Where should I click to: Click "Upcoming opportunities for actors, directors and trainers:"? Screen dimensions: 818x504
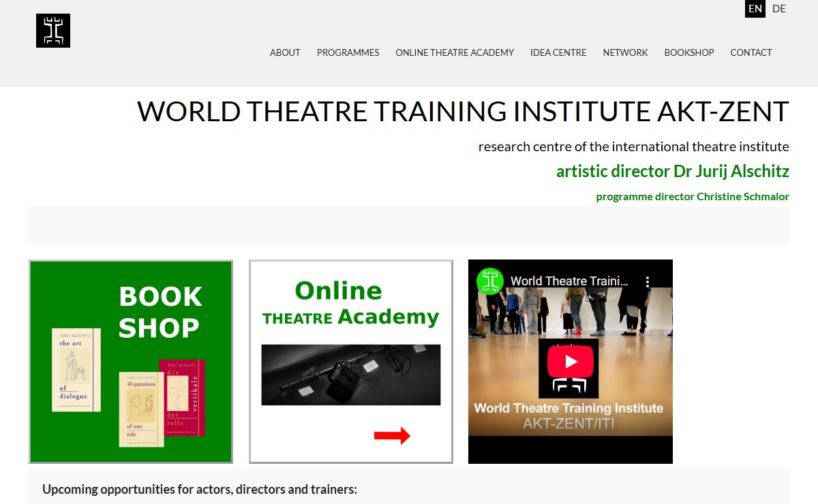pyautogui.click(x=200, y=489)
